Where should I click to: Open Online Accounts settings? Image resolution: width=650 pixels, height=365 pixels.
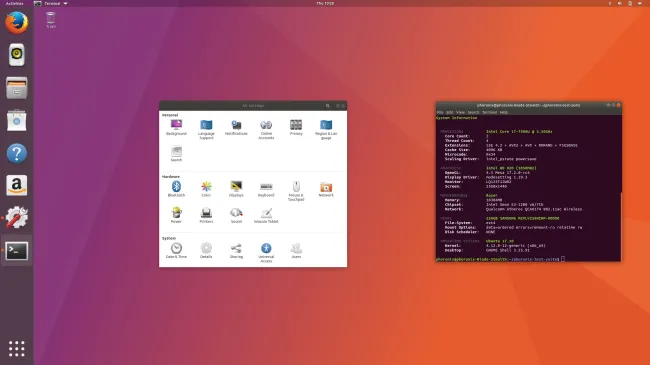266,129
